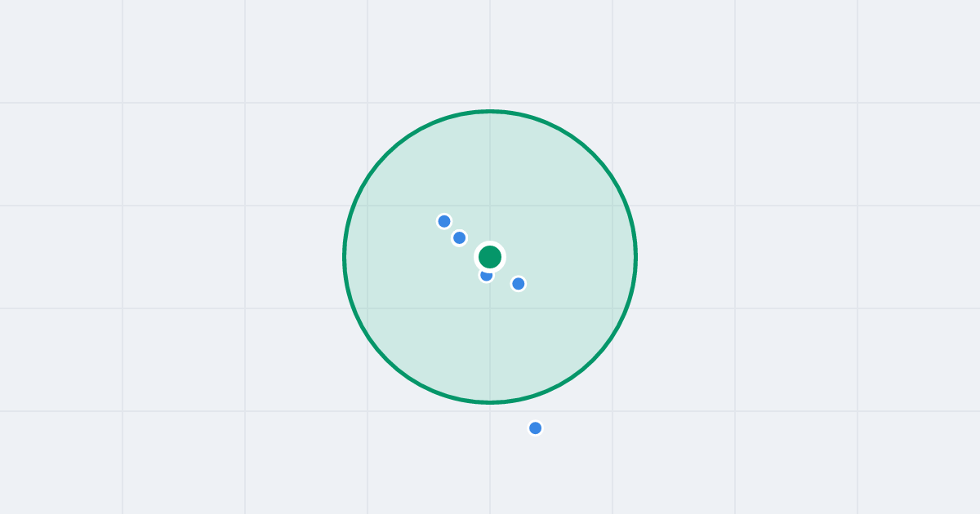Click grid intersection inside circle's upper-right area

pos(612,206)
